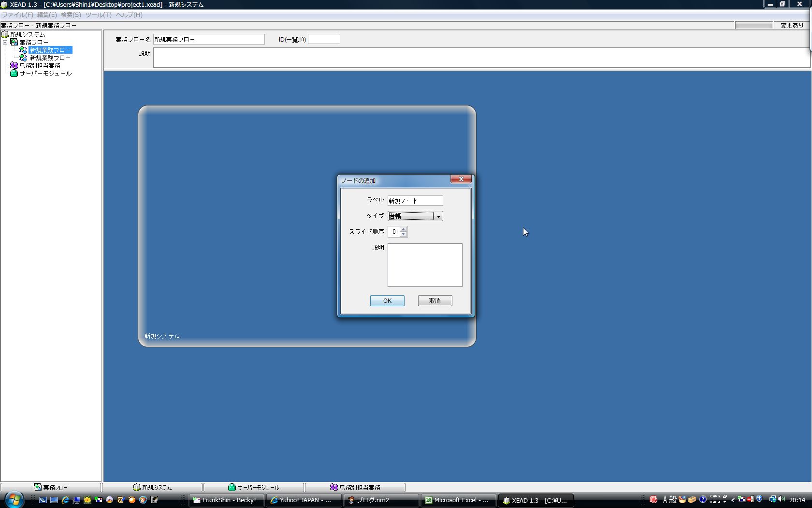Select サーバーモジュール in the tree

45,73
